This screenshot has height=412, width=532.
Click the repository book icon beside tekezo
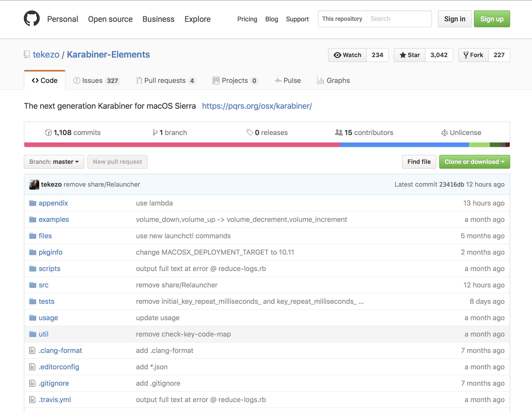pyautogui.click(x=27, y=55)
